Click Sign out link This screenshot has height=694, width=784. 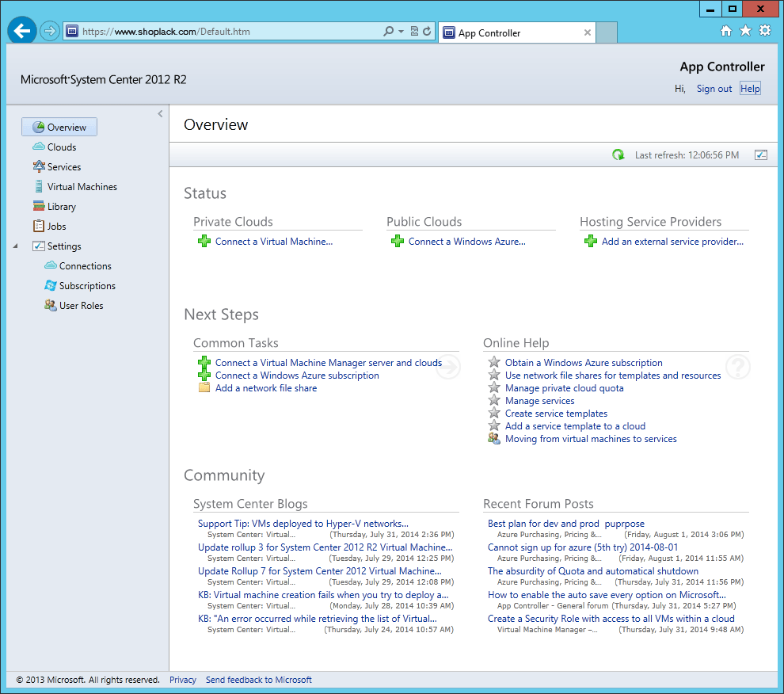coord(714,89)
